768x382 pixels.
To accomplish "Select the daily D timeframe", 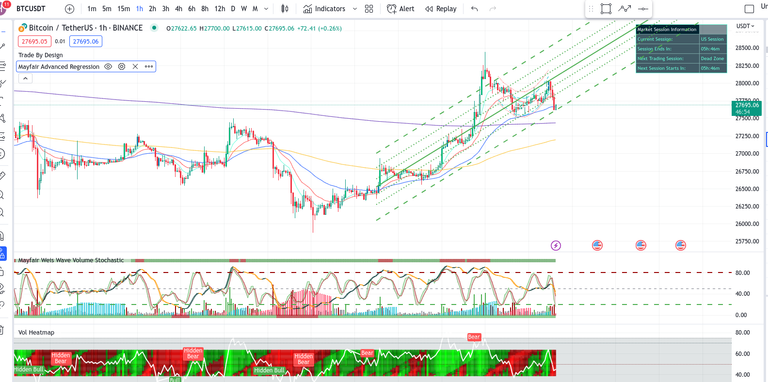I will (233, 9).
